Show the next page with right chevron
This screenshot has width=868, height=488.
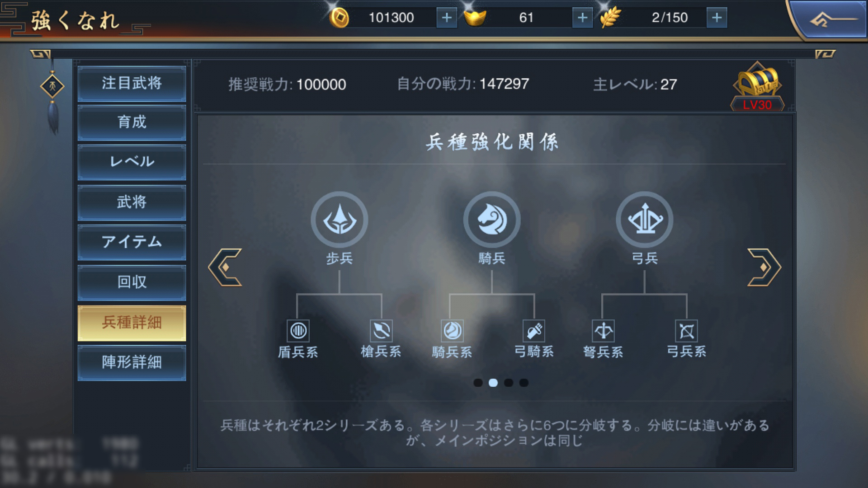click(764, 267)
